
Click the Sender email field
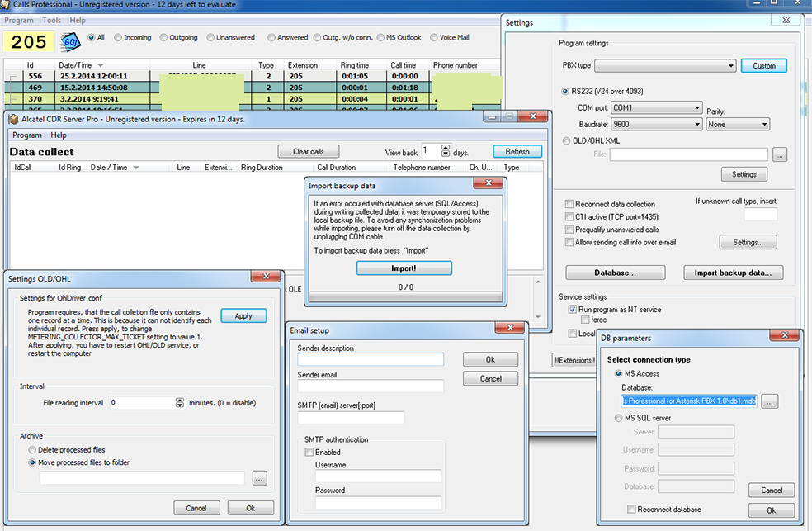(371, 386)
